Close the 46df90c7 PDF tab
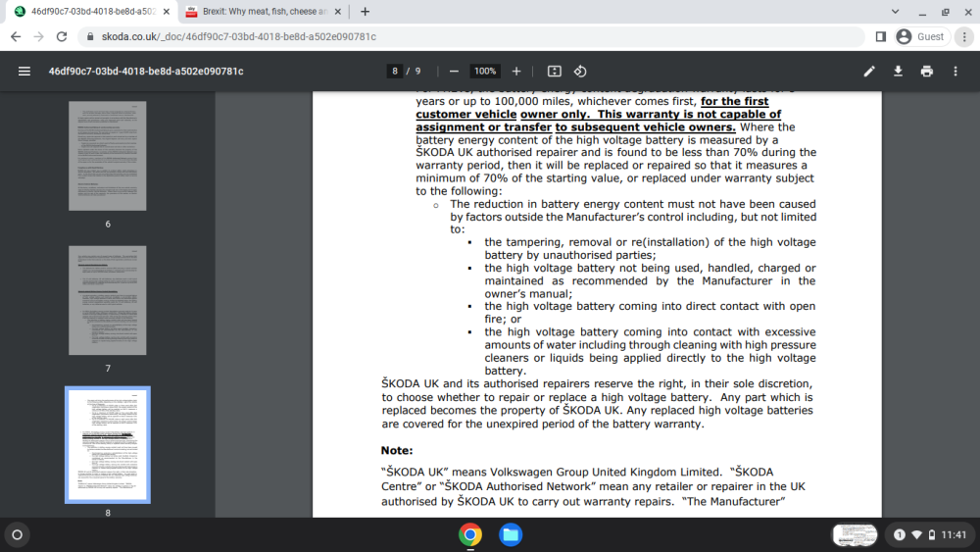This screenshot has height=552, width=980. coord(167,11)
